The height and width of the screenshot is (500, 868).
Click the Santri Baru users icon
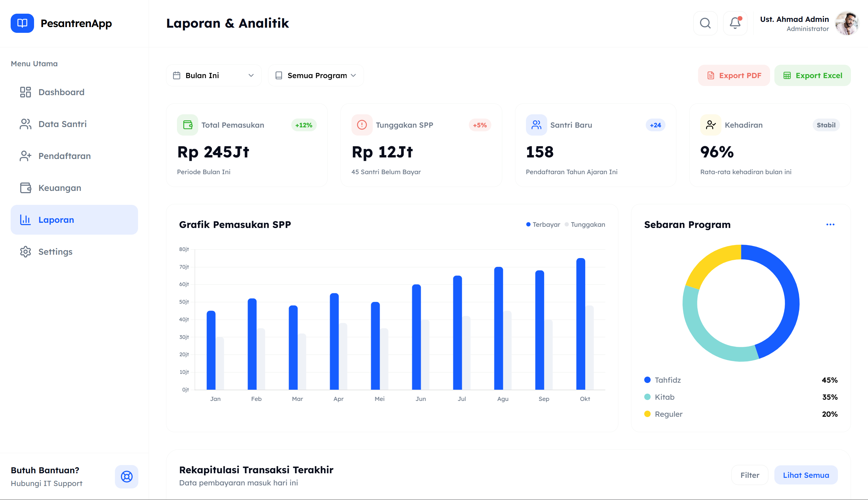click(536, 125)
